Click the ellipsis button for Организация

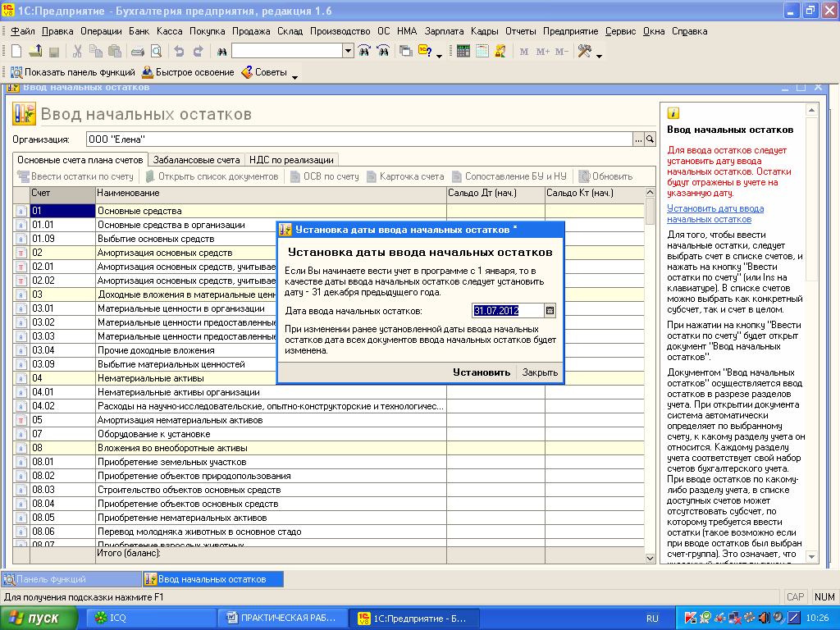638,139
